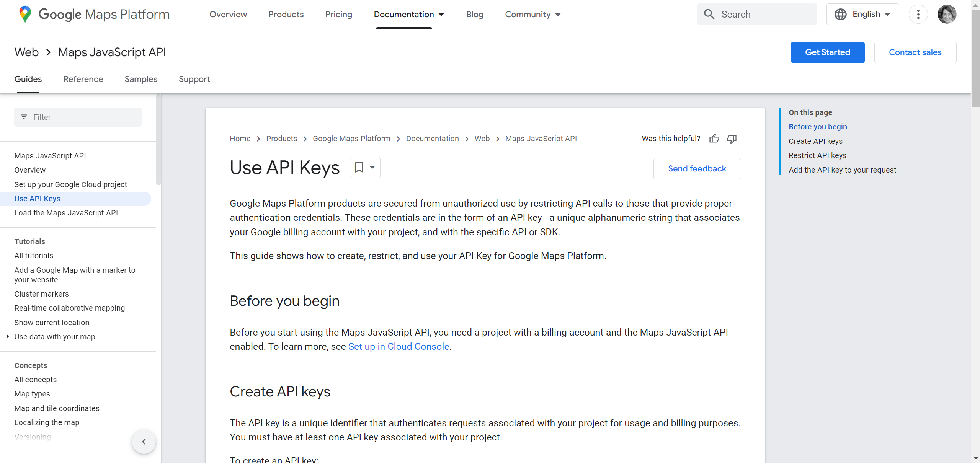
Task: Open Overview in the sidebar
Action: (30, 170)
